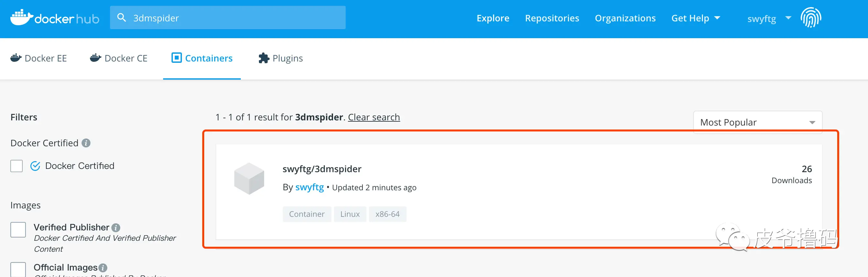
Task: Open the swyftg account dropdown
Action: coord(769,18)
